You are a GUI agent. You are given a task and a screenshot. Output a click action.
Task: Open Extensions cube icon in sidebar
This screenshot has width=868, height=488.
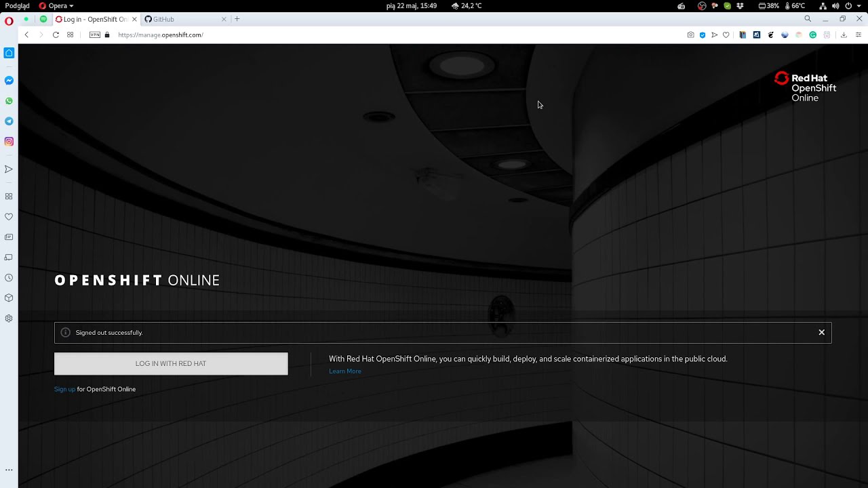coord(9,298)
